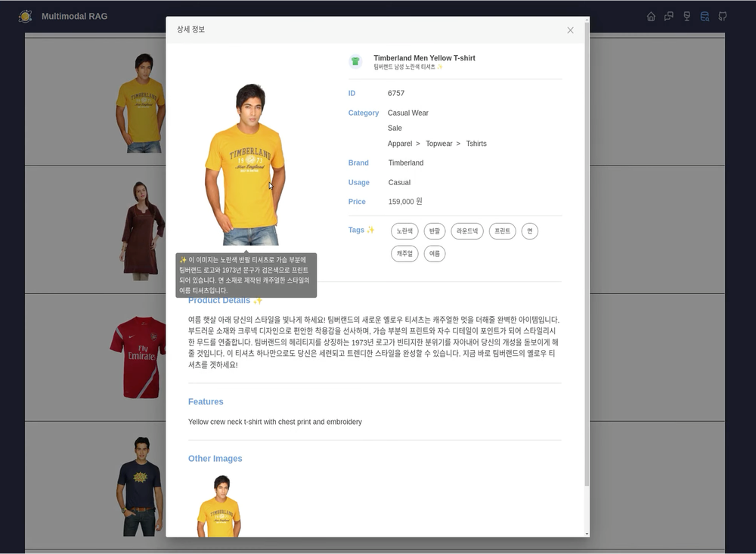This screenshot has height=554, width=756.
Task: Select the 라운드넥 tag
Action: 467,231
